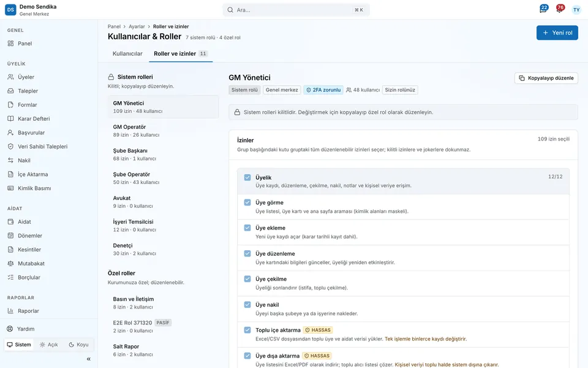
Task: Go to Ayarlar in breadcrumb
Action: (137, 26)
